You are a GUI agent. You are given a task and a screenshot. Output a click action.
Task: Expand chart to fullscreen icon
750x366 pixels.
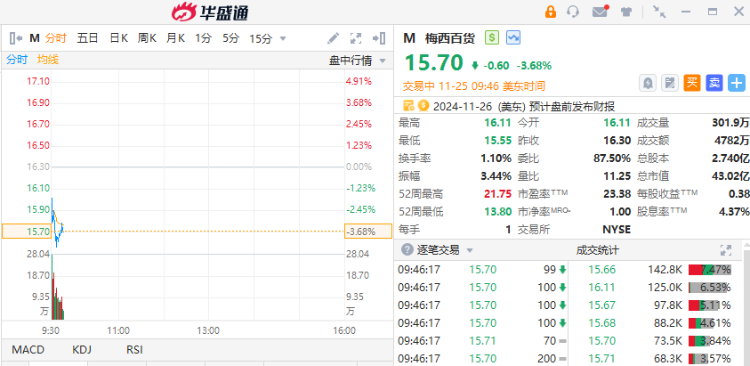click(x=355, y=38)
